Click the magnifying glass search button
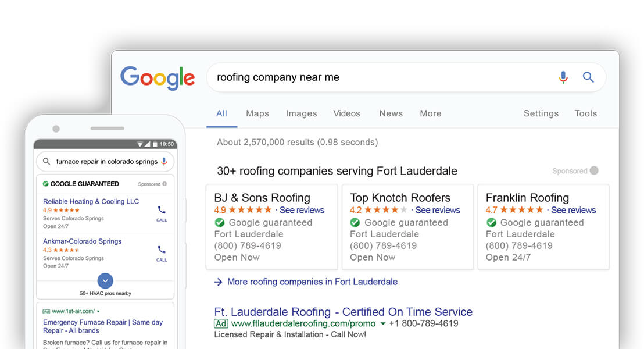644x349 pixels. pos(588,77)
